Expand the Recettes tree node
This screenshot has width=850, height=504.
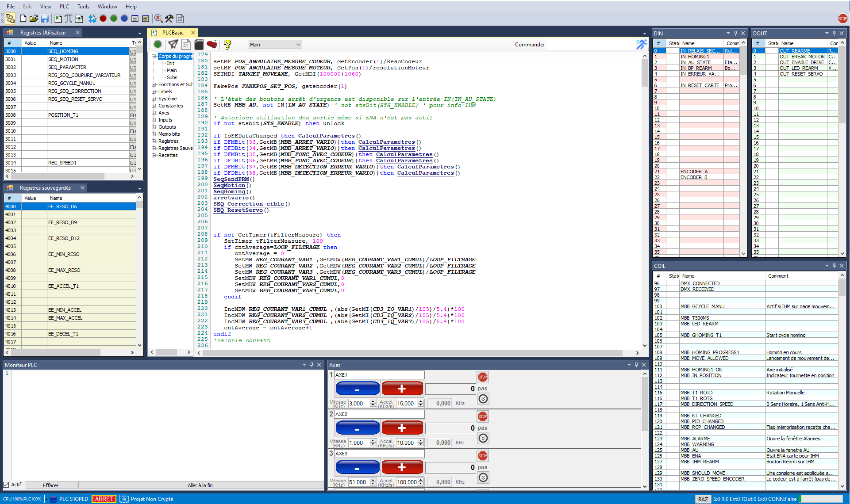pyautogui.click(x=154, y=155)
